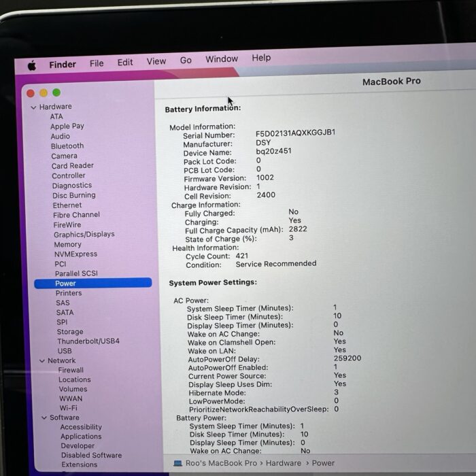Select Camera in the sidebar

(x=65, y=156)
